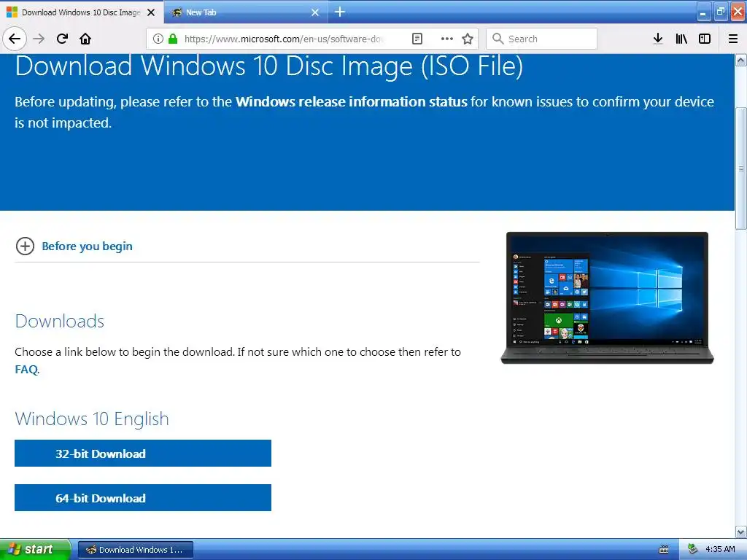Viewport: 747px width, 560px height.
Task: Go back to the previous page
Action: coord(15,39)
